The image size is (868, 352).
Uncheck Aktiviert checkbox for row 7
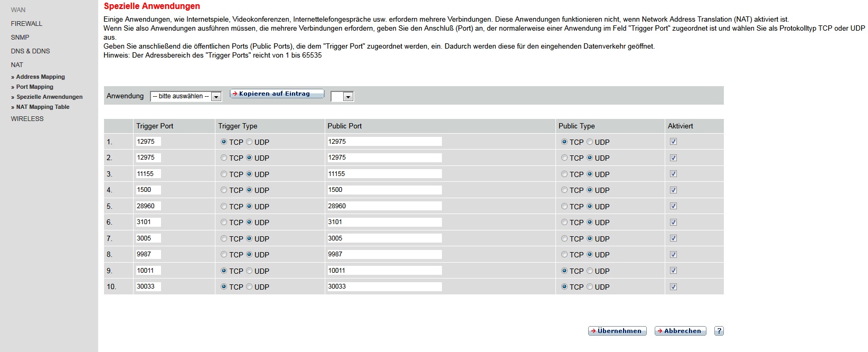click(x=673, y=238)
